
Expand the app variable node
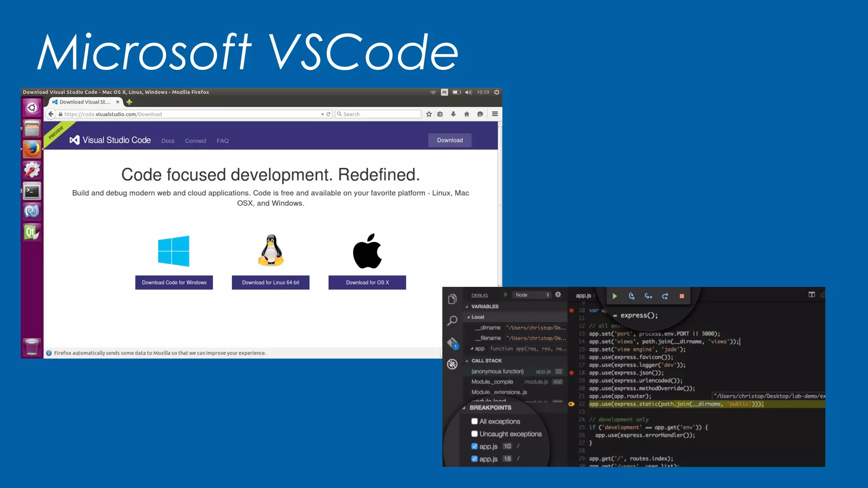tap(472, 349)
